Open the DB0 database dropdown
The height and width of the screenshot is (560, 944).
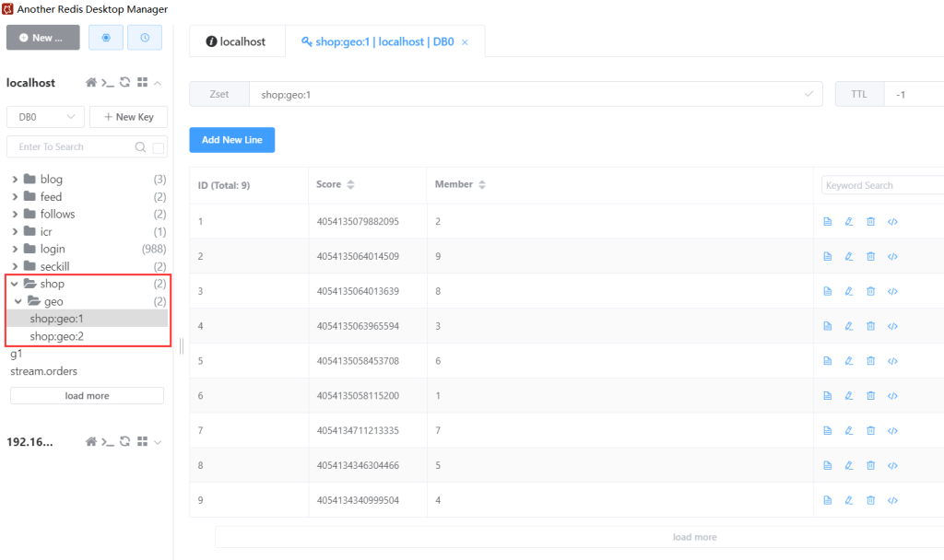pyautogui.click(x=45, y=117)
